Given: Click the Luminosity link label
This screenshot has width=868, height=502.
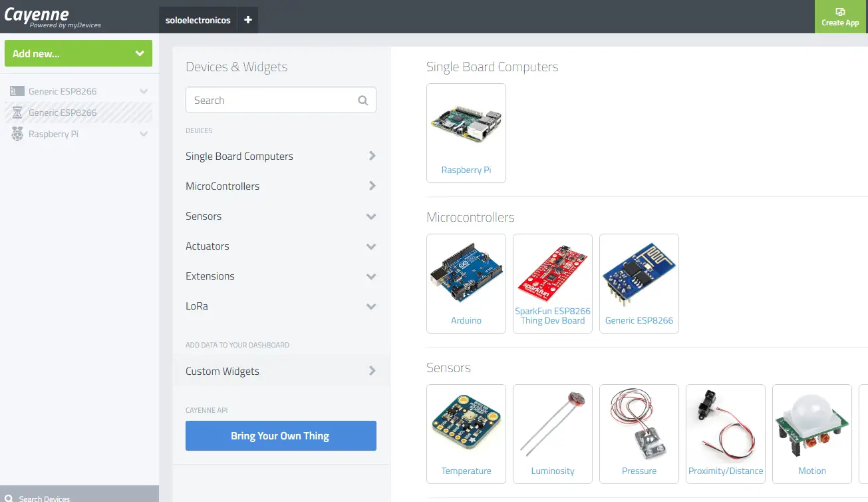Looking at the screenshot, I should pyautogui.click(x=553, y=471).
